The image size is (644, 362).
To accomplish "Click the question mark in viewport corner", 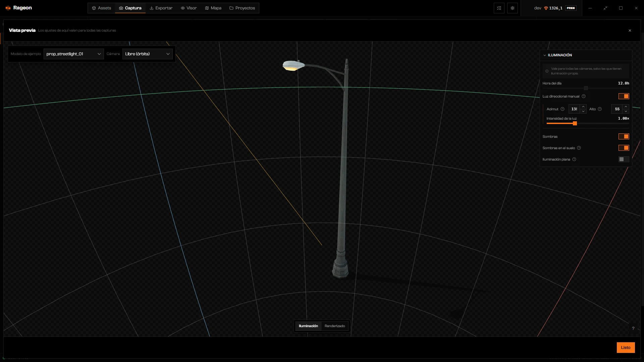I will (x=633, y=328).
